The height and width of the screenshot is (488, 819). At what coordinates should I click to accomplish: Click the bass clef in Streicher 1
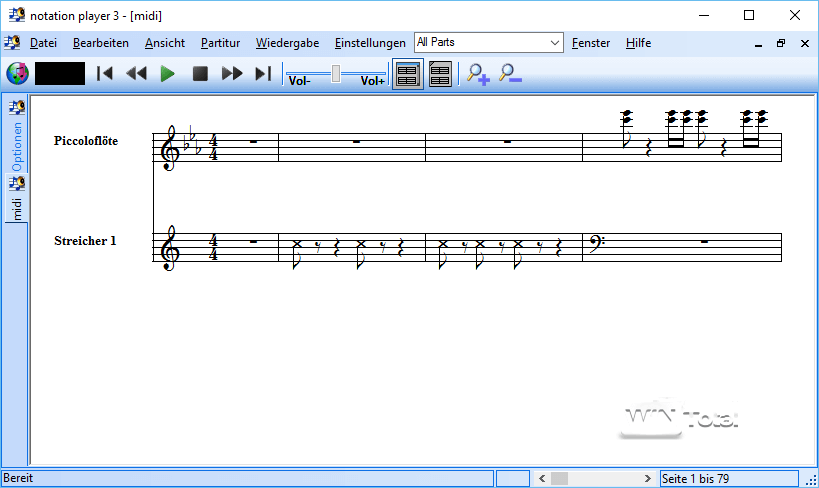596,244
